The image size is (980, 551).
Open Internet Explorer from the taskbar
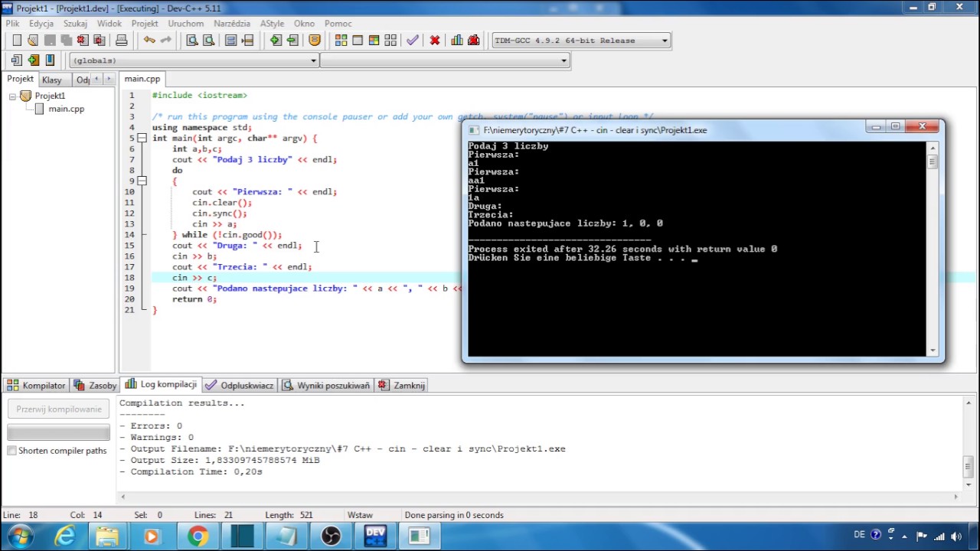point(64,536)
